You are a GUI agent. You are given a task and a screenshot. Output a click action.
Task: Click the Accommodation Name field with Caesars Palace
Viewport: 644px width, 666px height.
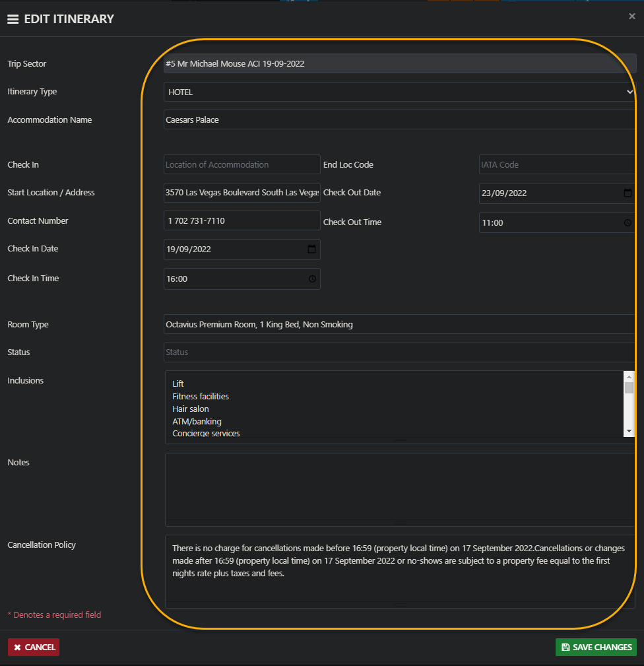click(x=399, y=120)
